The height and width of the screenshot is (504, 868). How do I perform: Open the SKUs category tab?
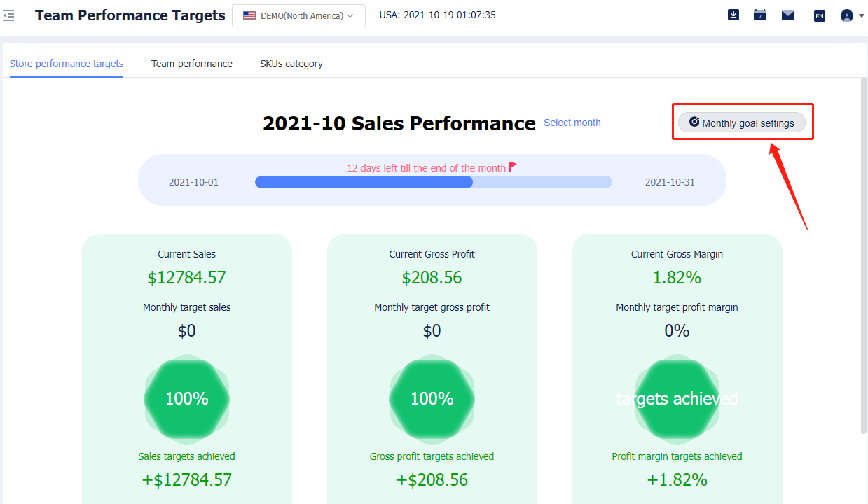[x=291, y=64]
